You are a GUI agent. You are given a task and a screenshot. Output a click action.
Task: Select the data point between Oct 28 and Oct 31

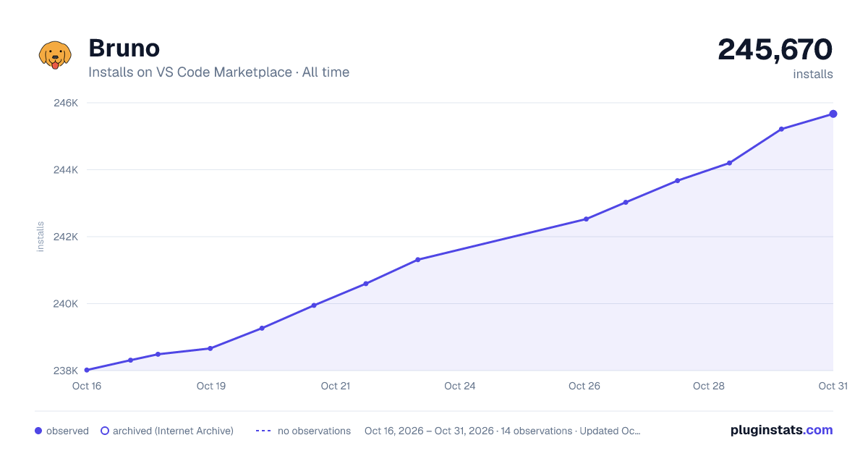(781, 129)
